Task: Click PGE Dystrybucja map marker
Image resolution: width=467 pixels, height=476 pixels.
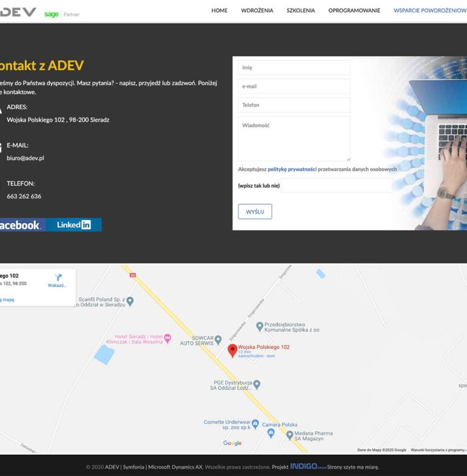Action: pyautogui.click(x=256, y=385)
